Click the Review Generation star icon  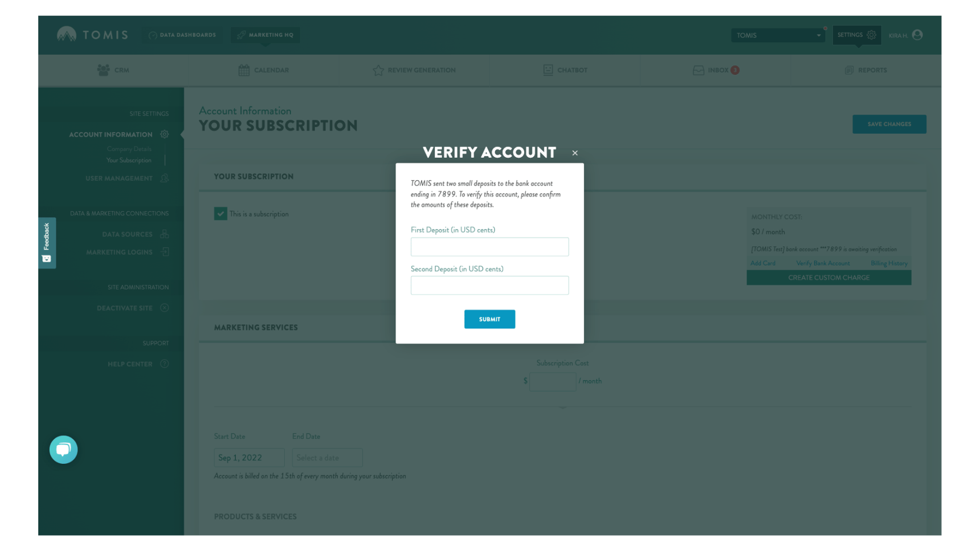378,70
